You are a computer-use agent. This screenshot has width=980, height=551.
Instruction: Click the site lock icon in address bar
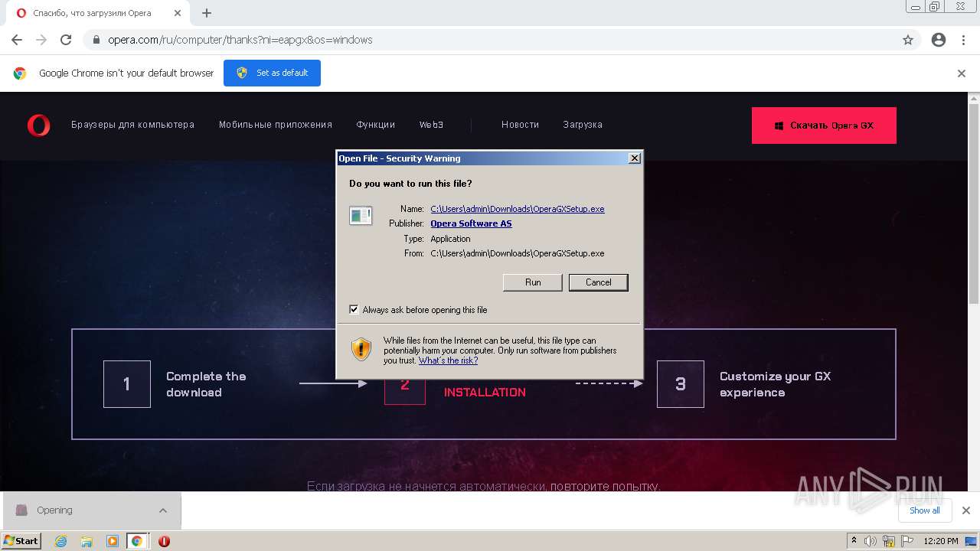tap(96, 40)
